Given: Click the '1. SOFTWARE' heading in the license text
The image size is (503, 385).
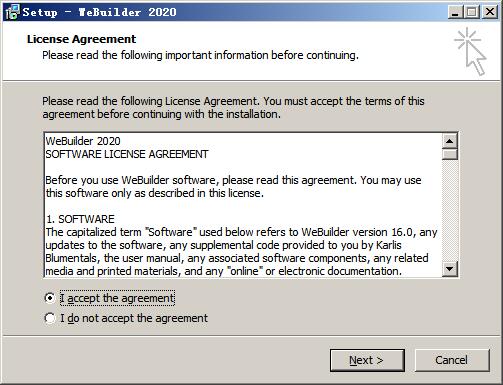Looking at the screenshot, I should coord(80,219).
